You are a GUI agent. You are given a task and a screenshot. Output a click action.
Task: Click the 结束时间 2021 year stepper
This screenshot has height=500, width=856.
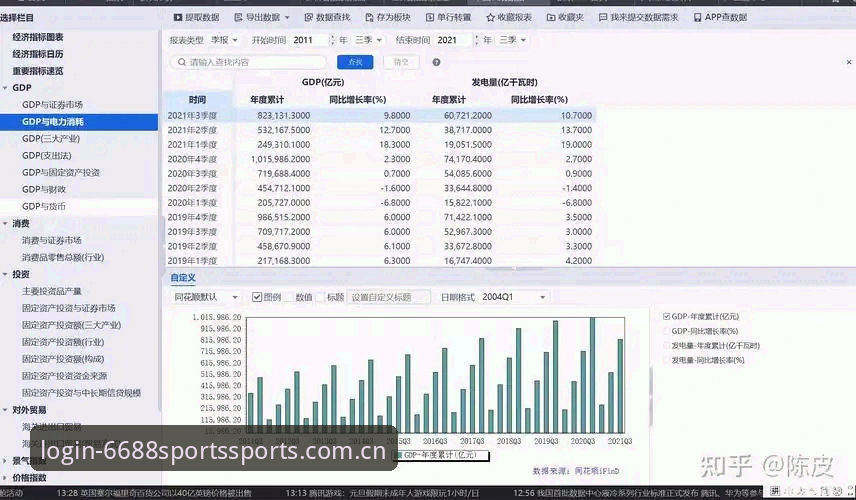(x=477, y=40)
